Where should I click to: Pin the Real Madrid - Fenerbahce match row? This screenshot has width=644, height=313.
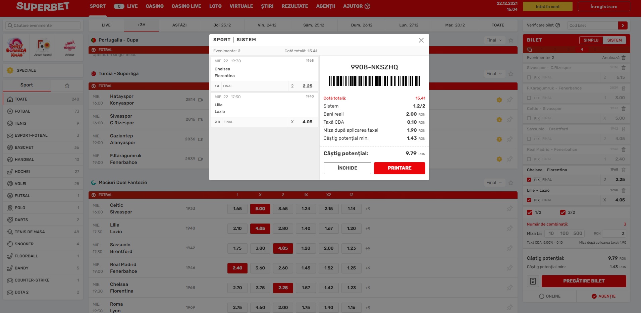pyautogui.click(x=510, y=268)
